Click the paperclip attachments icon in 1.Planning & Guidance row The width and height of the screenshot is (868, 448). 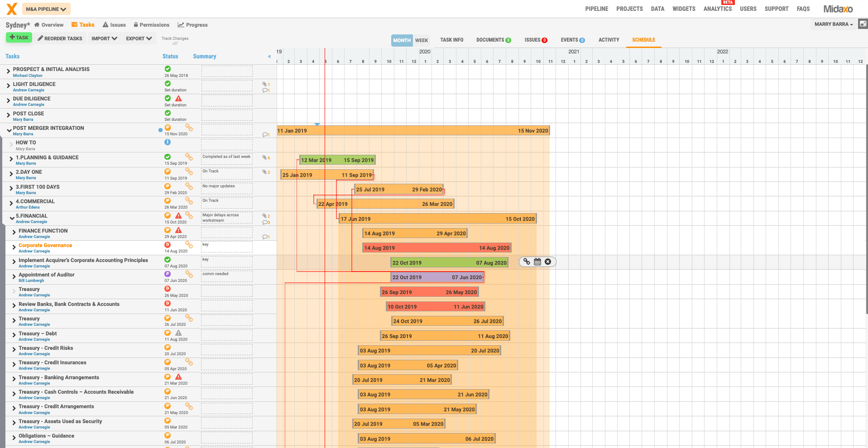[x=264, y=157]
